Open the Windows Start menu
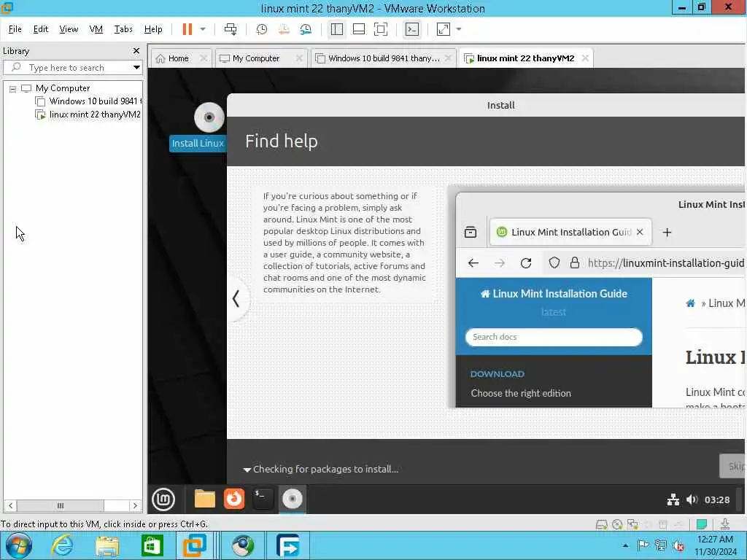 [19, 545]
